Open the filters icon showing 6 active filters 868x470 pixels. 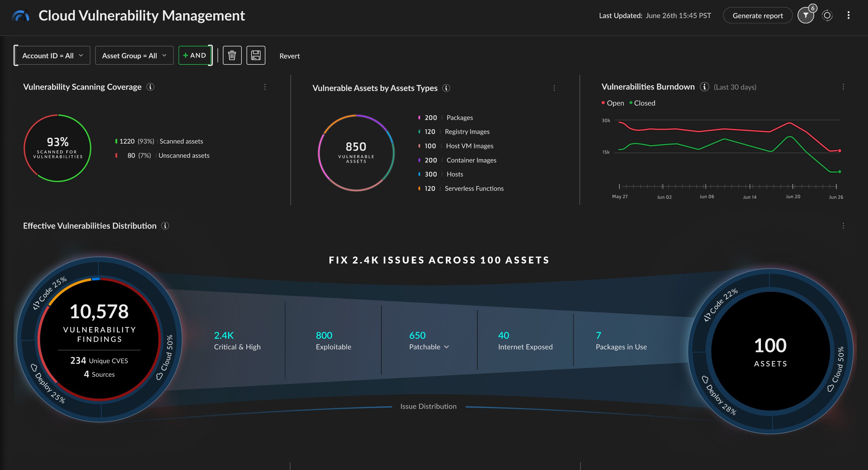[x=806, y=15]
